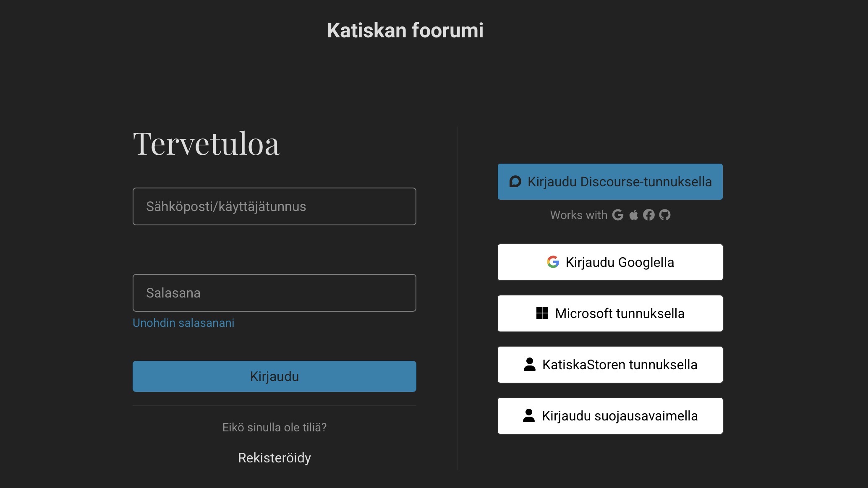Focus the Salasana password field
This screenshot has width=868, height=488.
click(x=274, y=293)
